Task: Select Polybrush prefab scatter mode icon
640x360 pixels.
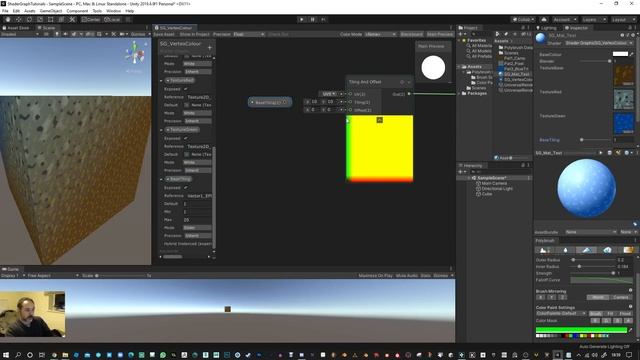Action: pos(607,250)
